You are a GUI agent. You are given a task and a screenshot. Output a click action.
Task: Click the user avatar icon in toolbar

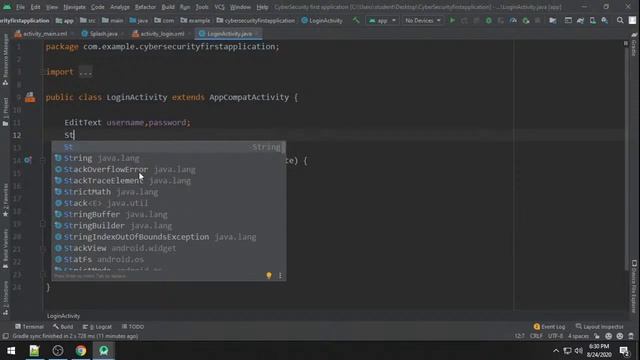point(632,20)
